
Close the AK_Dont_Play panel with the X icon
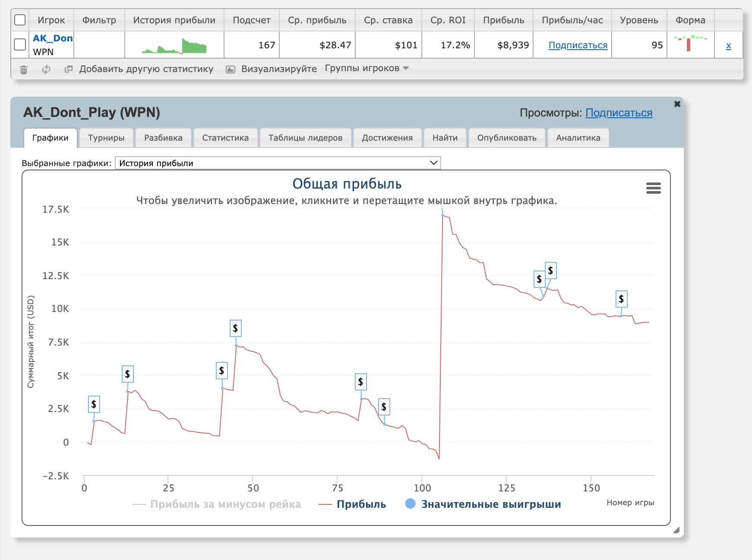677,104
